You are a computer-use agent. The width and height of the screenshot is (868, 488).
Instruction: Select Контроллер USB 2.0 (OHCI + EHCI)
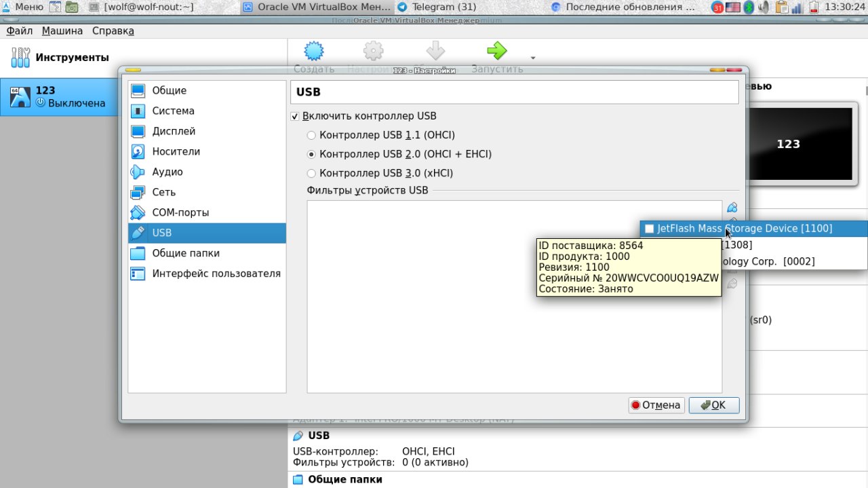(311, 154)
